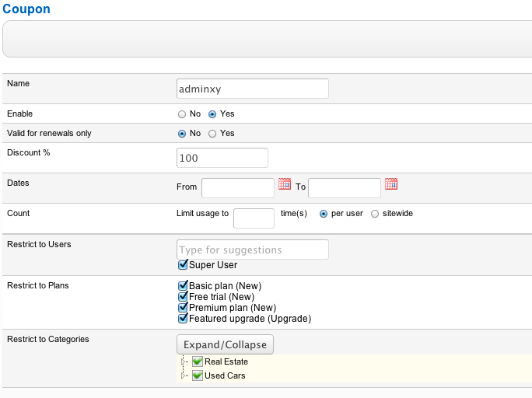Toggle the Real Estate category checkbox
The image size is (532, 398).
coord(198,361)
